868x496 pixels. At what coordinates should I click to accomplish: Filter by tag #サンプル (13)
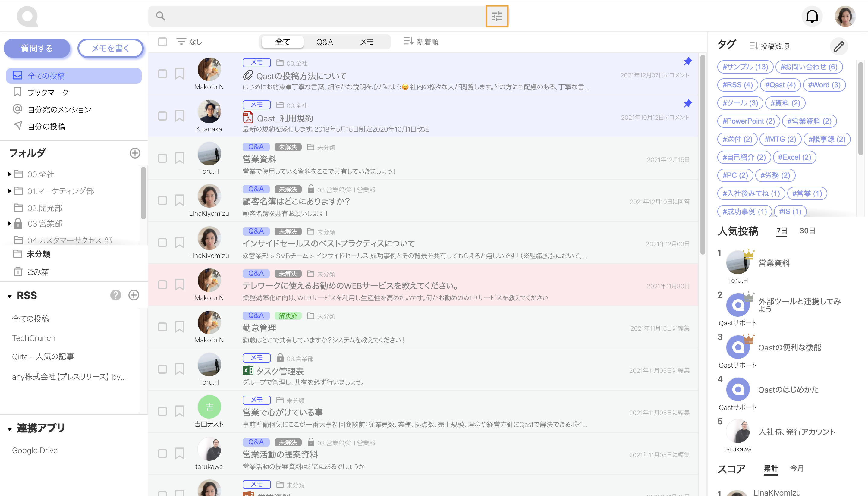pos(745,67)
